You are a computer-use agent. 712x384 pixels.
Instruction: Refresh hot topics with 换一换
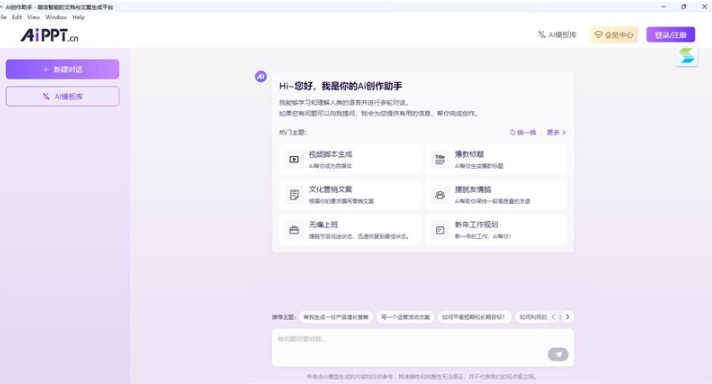(x=523, y=133)
